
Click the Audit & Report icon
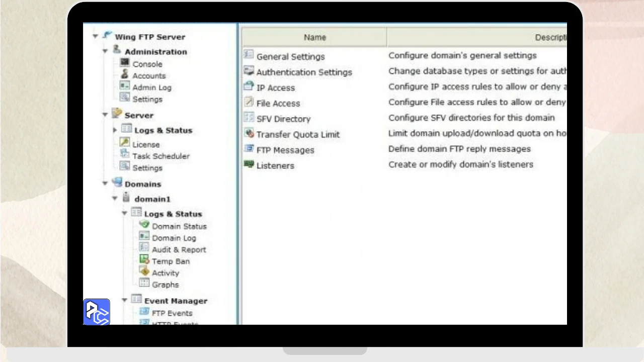[144, 248]
